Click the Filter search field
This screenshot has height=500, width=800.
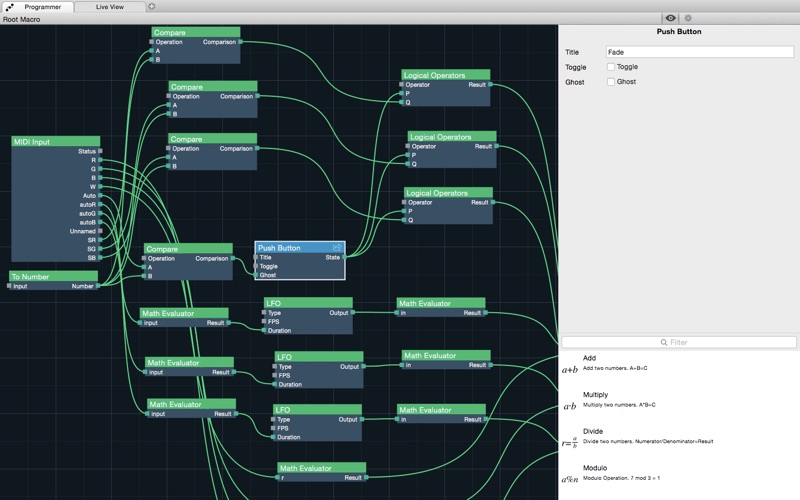tap(679, 342)
